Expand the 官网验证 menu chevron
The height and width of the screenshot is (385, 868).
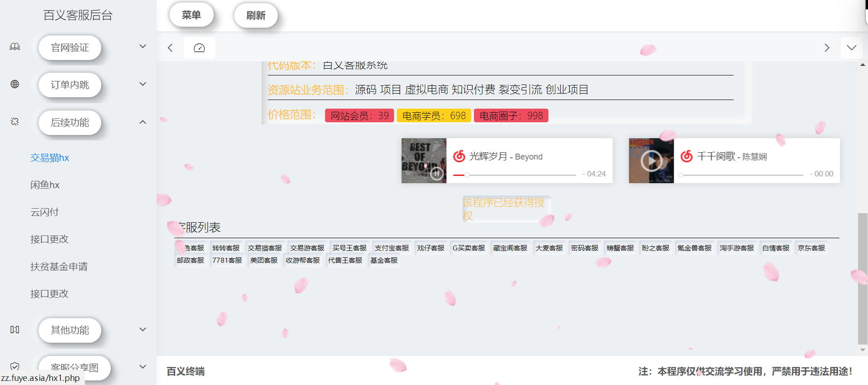coord(143,46)
